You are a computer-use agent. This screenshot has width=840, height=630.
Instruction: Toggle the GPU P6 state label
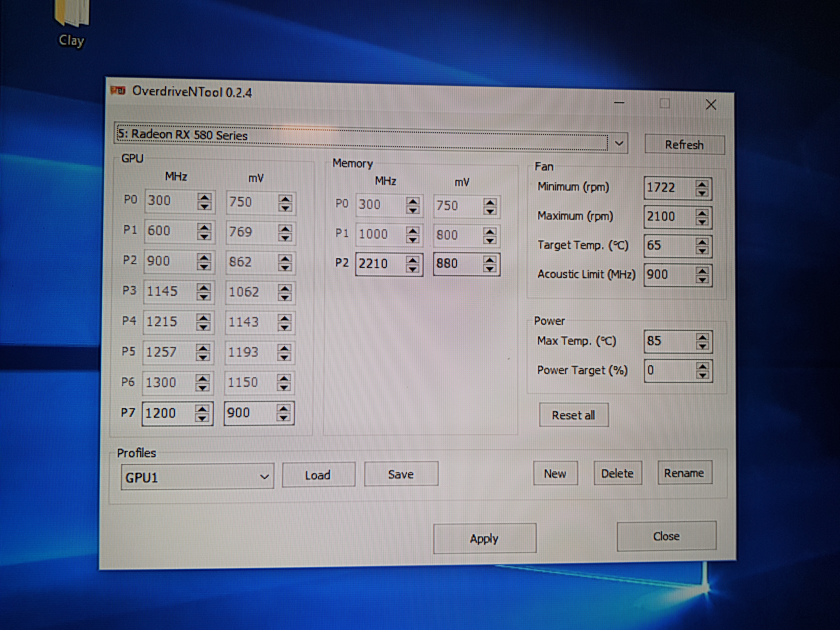[x=128, y=382]
